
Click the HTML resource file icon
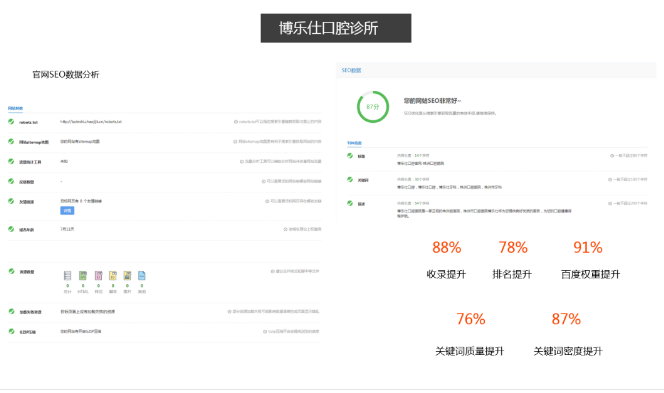click(83, 276)
